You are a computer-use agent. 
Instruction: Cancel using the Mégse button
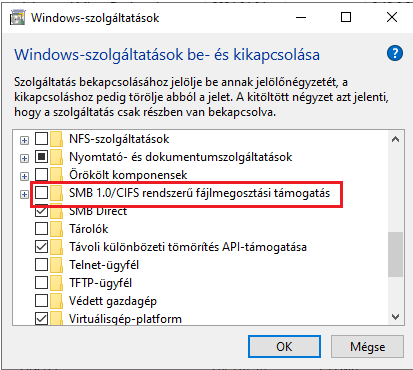coord(367,347)
